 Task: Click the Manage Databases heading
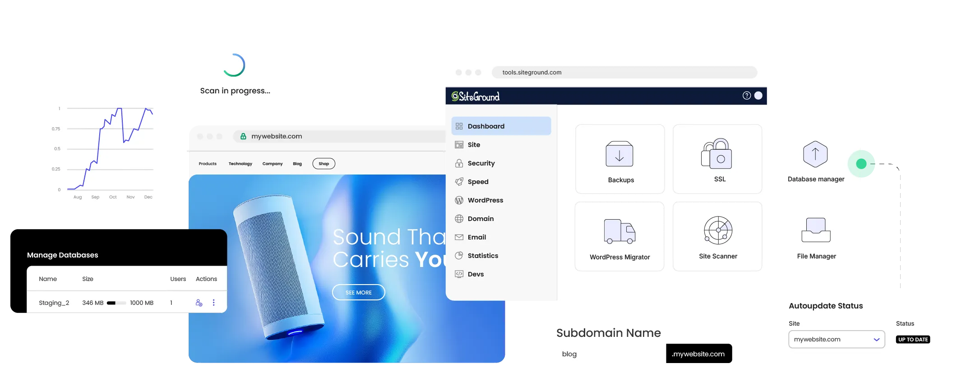tap(63, 255)
